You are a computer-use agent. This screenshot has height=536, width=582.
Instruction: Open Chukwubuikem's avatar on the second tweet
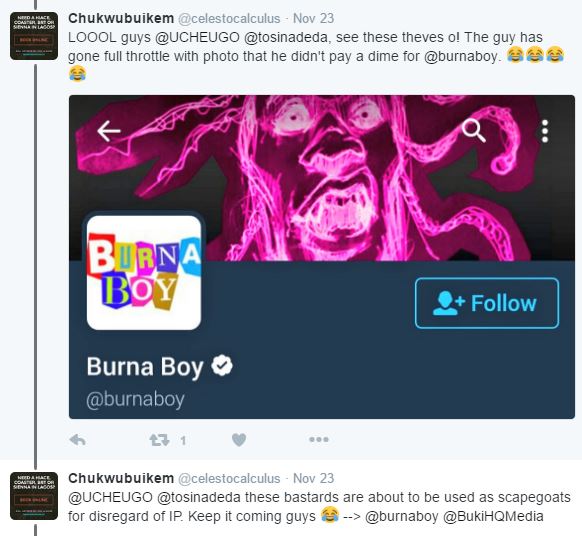tap(34, 496)
